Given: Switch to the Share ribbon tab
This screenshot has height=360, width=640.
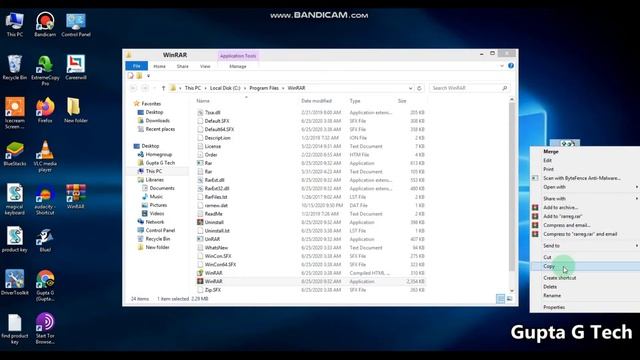Looking at the screenshot, I should 182,66.
